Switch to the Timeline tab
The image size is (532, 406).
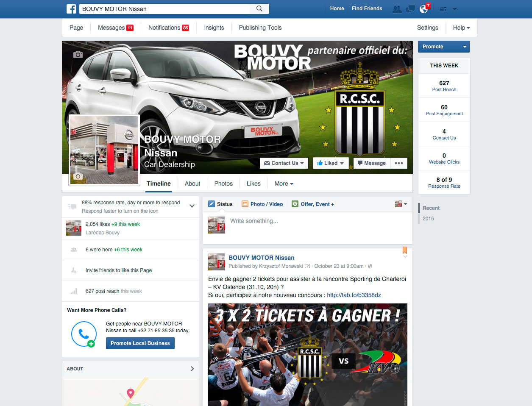[x=159, y=184]
